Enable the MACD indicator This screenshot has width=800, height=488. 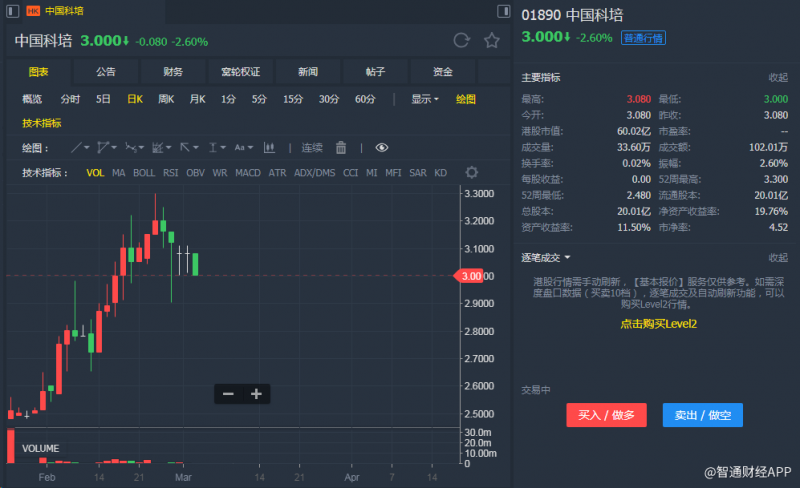pos(248,173)
